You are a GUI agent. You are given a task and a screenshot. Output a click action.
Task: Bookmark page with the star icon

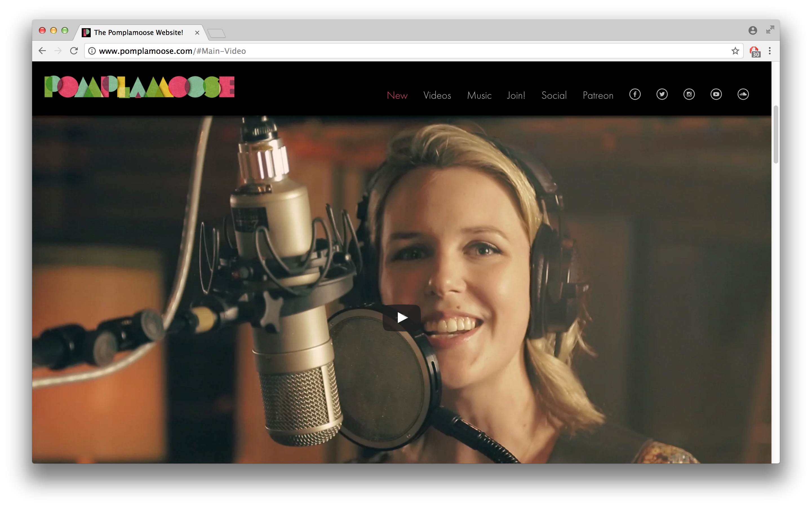point(735,51)
